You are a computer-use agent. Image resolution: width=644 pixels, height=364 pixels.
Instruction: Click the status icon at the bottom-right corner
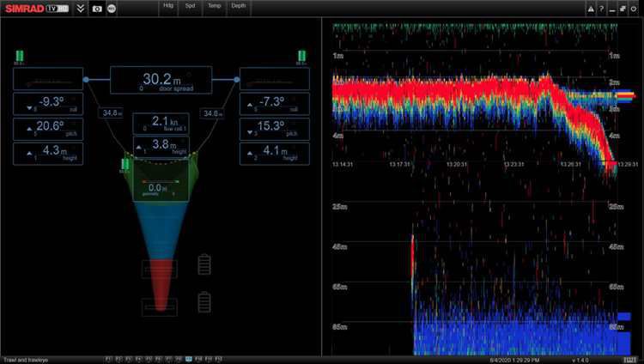pyautogui.click(x=629, y=360)
